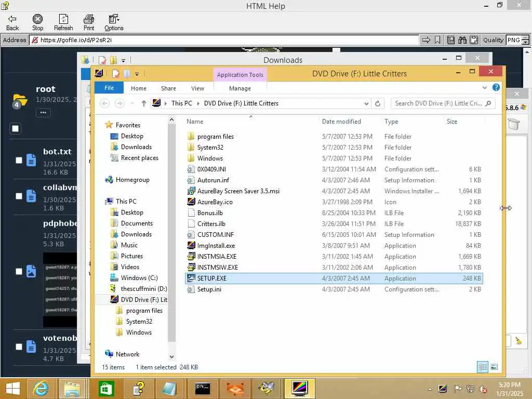Show hidden system tray icons
Screen dimensions: 532x399
pyautogui.click(x=430, y=389)
